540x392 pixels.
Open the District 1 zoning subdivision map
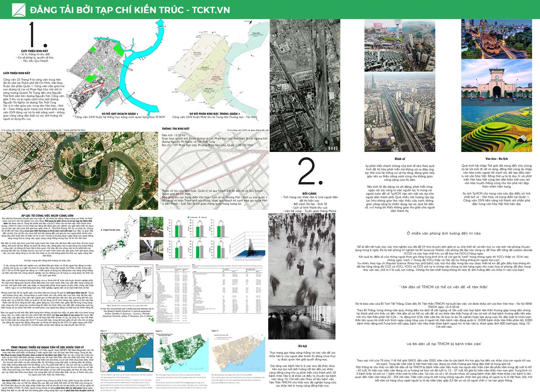click(216, 72)
